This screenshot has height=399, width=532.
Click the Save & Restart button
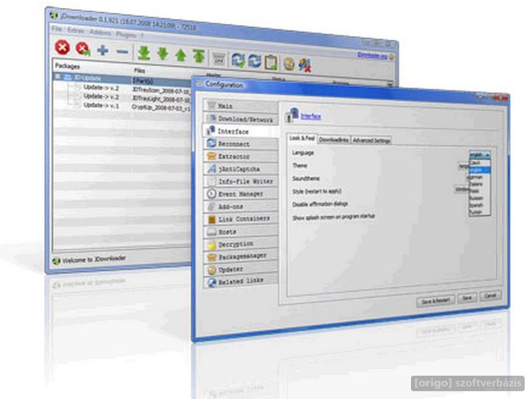coord(436,301)
